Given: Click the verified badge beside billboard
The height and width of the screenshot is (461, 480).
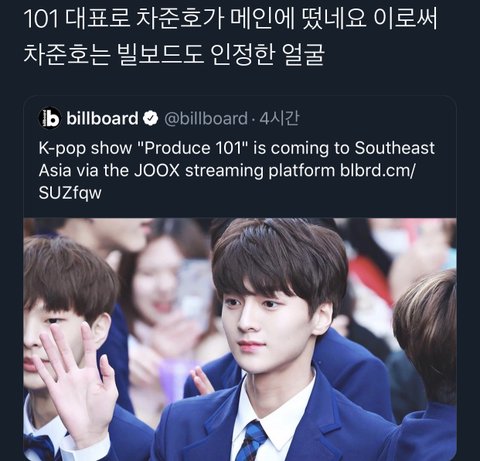Looking at the screenshot, I should (151, 118).
